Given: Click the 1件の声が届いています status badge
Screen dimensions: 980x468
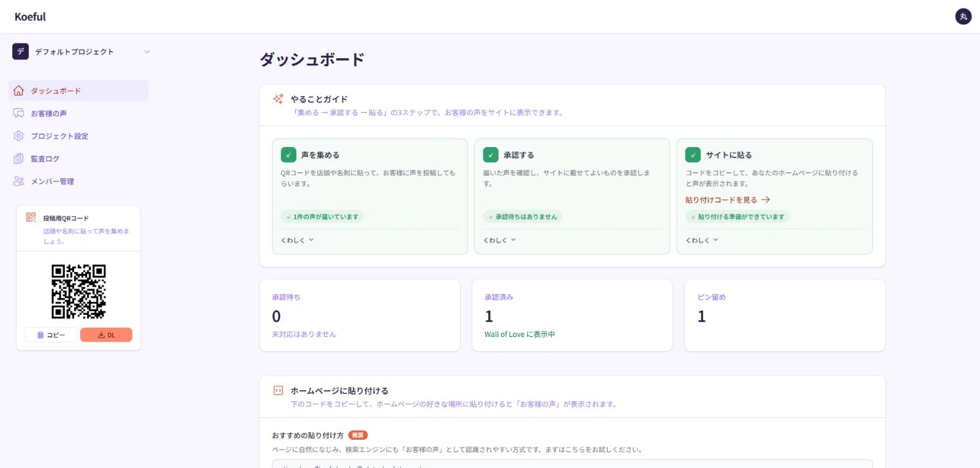Looking at the screenshot, I should (322, 217).
